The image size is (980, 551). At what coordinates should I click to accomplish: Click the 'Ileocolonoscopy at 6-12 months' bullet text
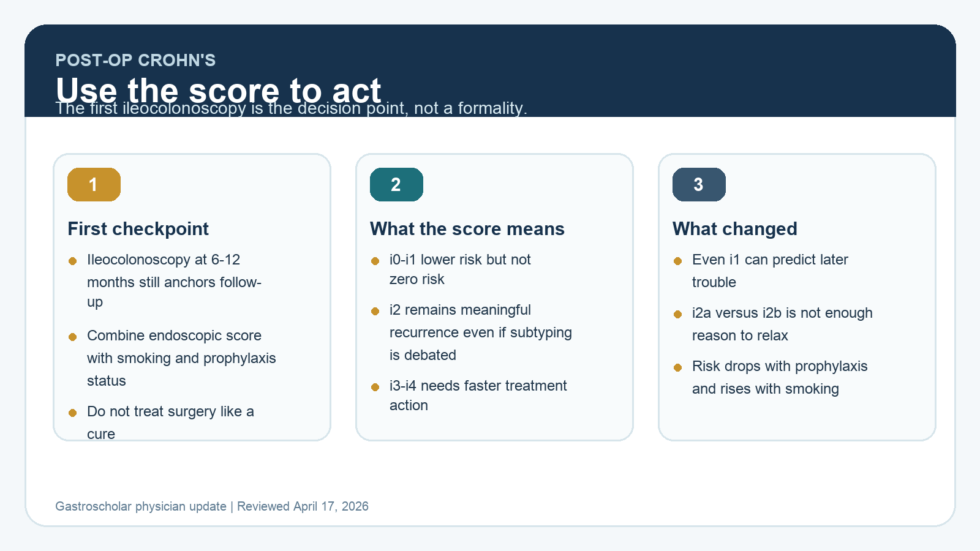174,281
